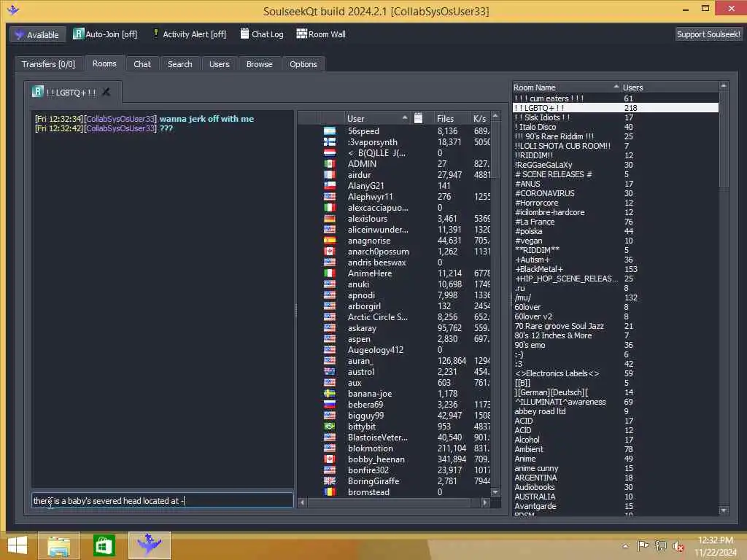The width and height of the screenshot is (747, 560).
Task: Click the flag icon beside bromstead
Action: pyautogui.click(x=330, y=492)
